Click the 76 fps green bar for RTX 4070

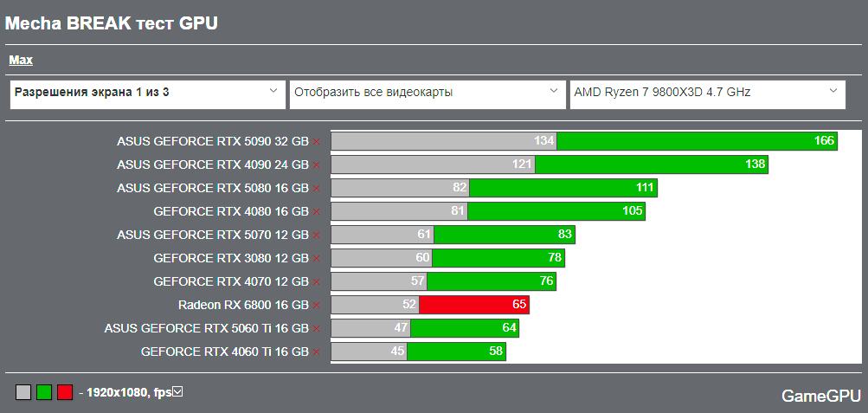coord(492,281)
